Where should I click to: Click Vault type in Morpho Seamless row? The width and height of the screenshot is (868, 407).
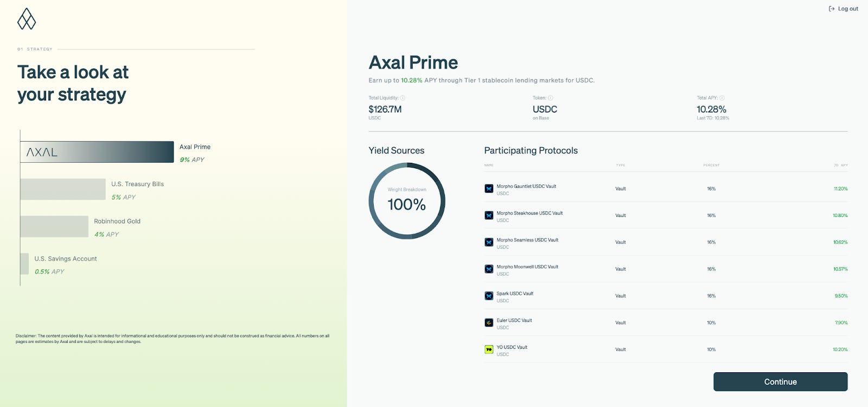click(621, 242)
